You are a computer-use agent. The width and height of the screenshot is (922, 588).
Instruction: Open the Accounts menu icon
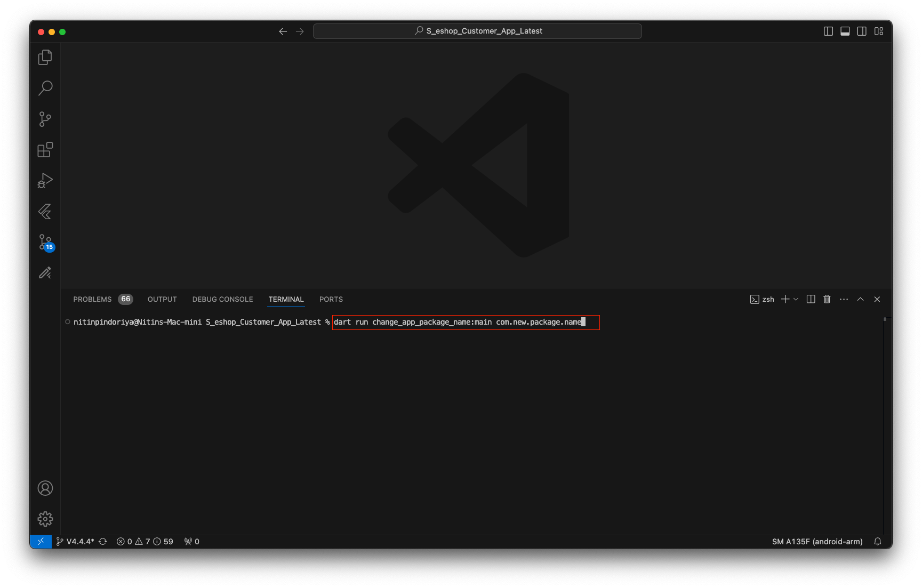pyautogui.click(x=45, y=488)
